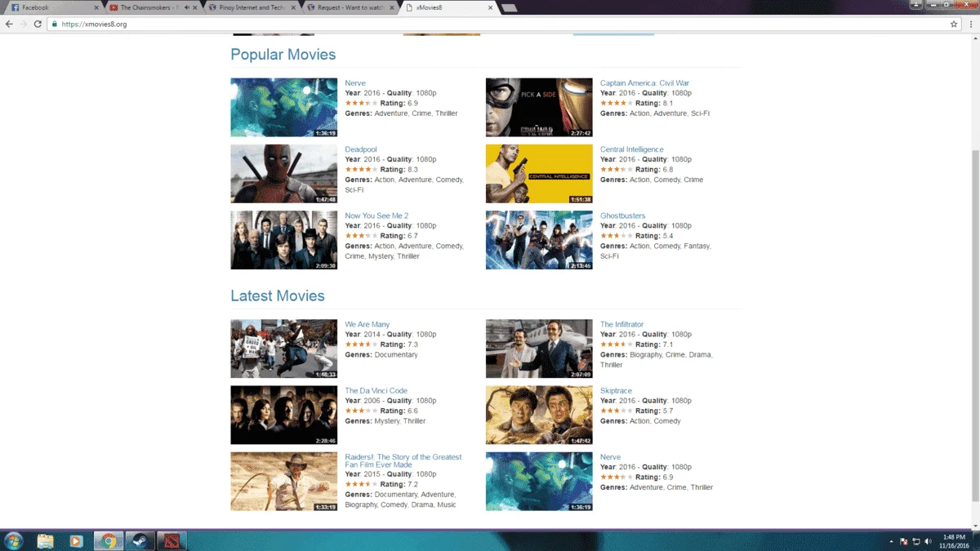Open the Deadpool title link
980x551 pixels.
point(361,149)
